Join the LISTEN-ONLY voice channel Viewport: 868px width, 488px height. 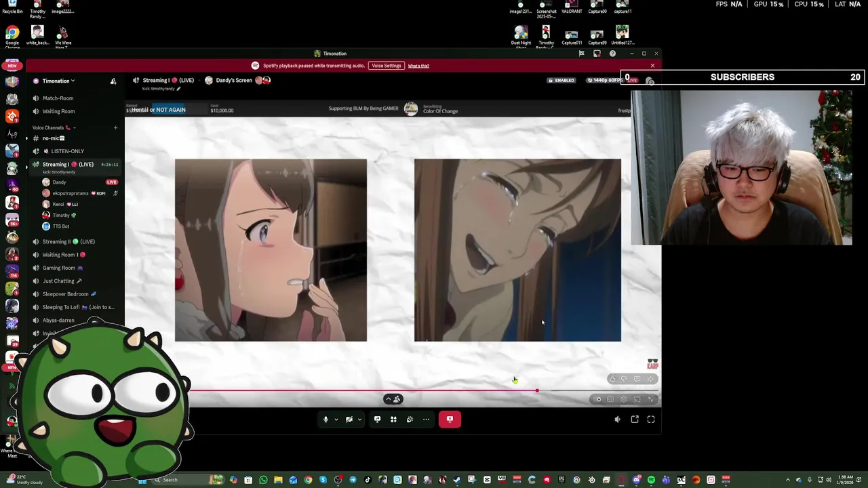67,151
